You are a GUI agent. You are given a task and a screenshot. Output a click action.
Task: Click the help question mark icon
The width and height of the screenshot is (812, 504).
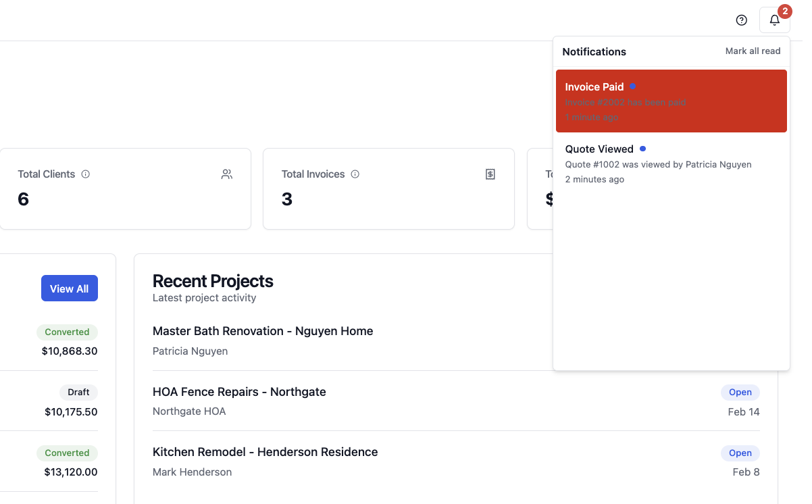(741, 20)
